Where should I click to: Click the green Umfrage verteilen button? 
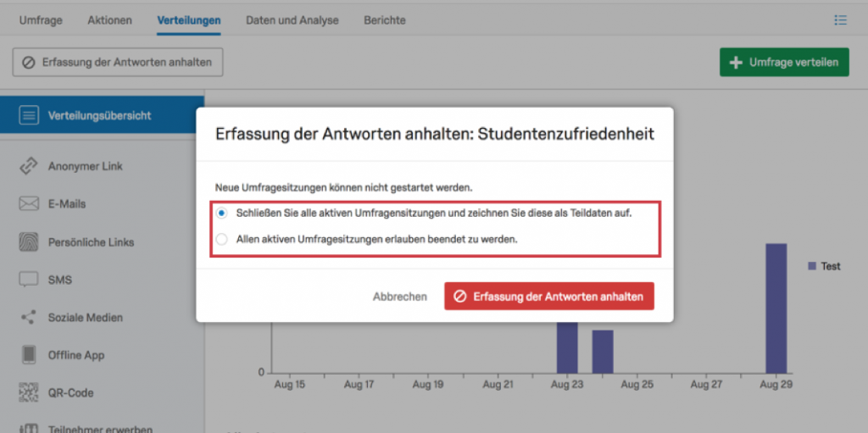coord(784,62)
